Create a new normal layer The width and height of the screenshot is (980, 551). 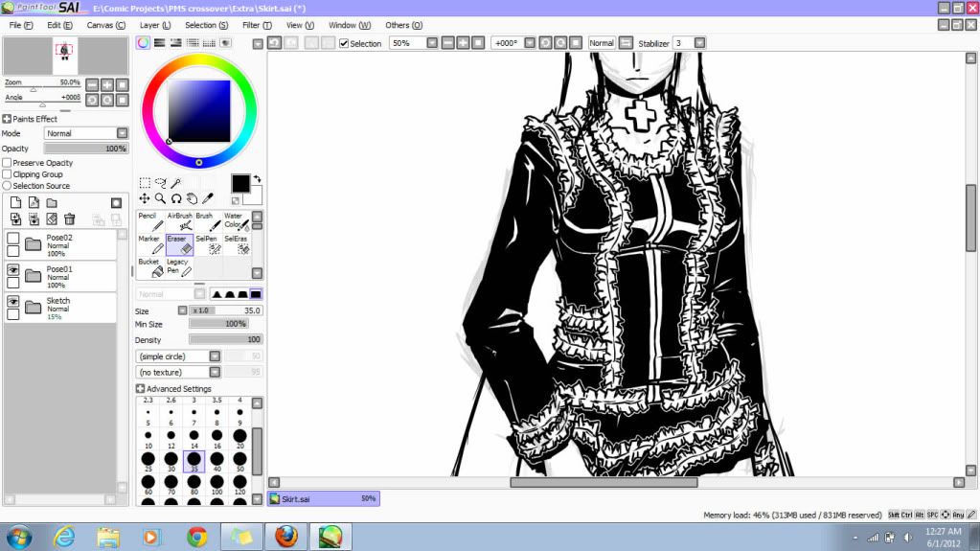click(15, 202)
